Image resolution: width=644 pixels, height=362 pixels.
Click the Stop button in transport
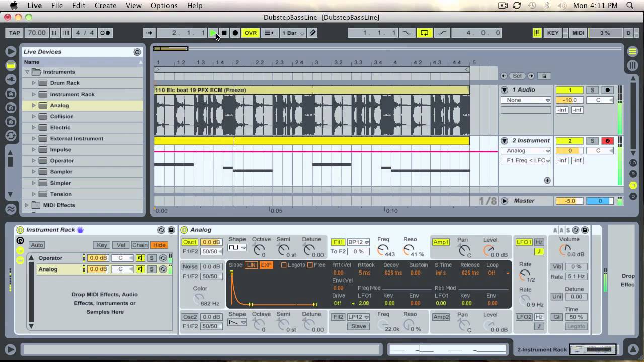pyautogui.click(x=224, y=33)
